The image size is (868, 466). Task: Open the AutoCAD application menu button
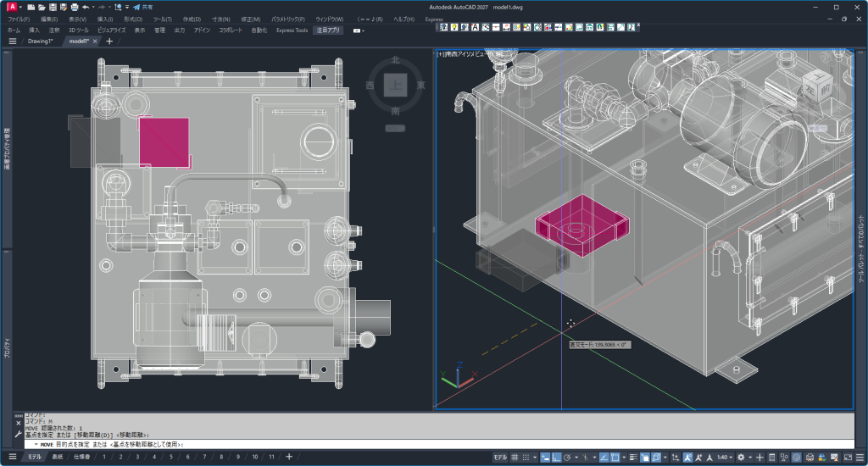click(13, 7)
